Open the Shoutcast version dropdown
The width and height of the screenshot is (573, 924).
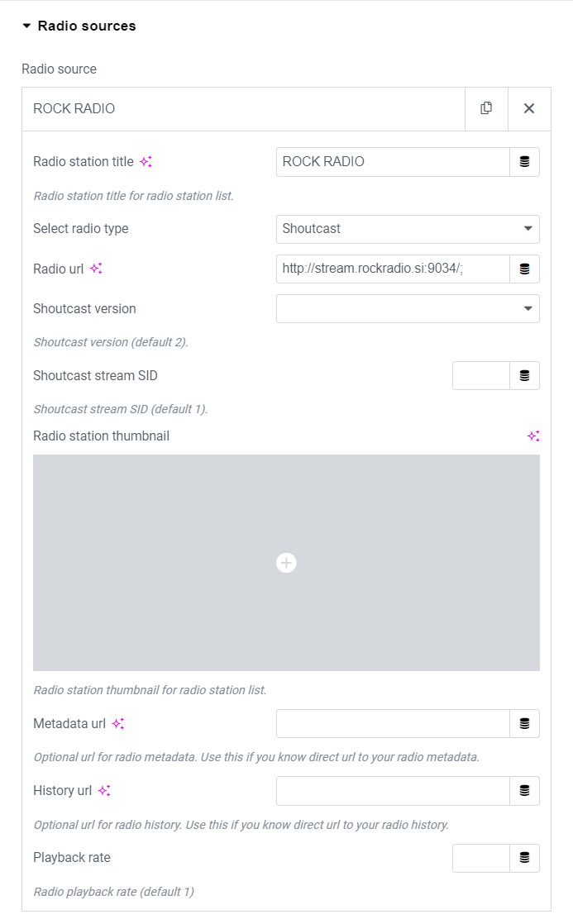pos(408,309)
